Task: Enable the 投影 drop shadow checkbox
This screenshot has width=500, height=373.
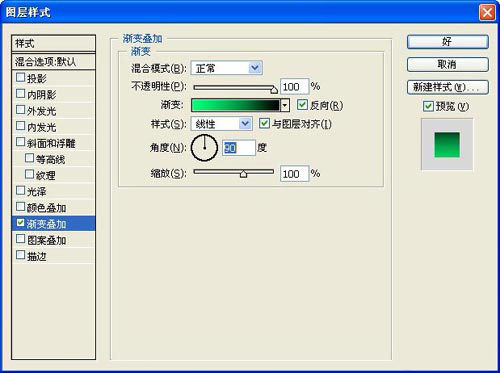Action: (x=20, y=77)
